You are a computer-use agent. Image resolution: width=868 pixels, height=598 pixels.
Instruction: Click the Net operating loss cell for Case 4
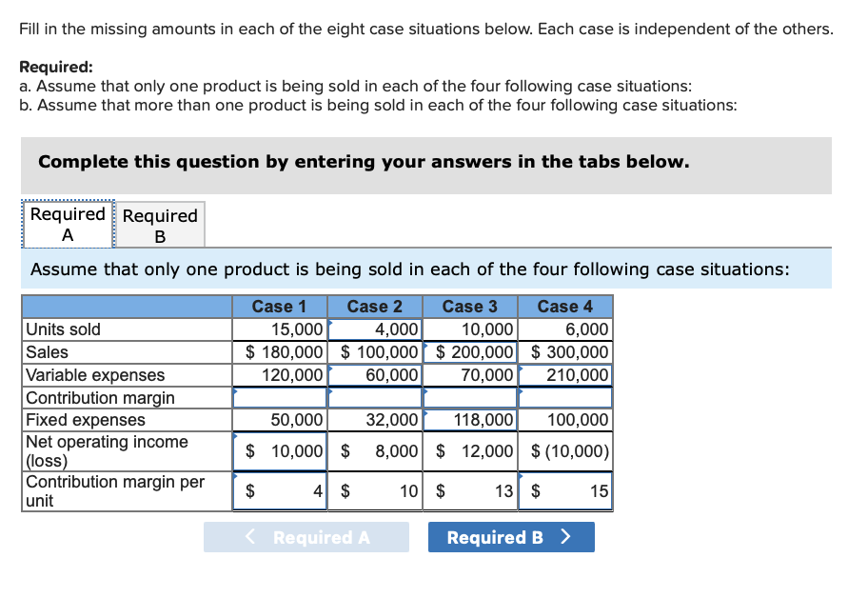[x=565, y=450]
